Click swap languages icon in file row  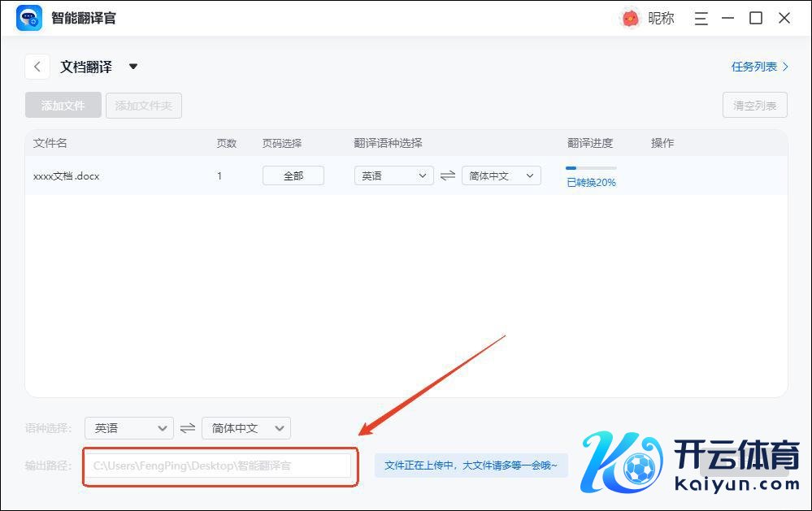(448, 175)
